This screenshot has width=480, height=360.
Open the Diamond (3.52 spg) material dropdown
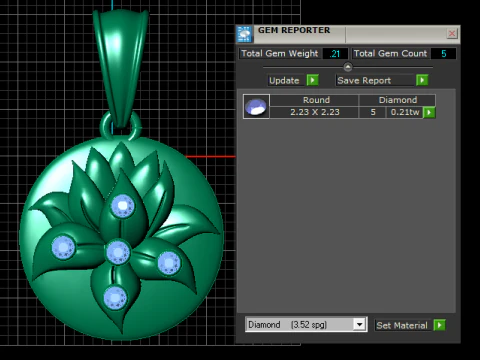coord(359,324)
